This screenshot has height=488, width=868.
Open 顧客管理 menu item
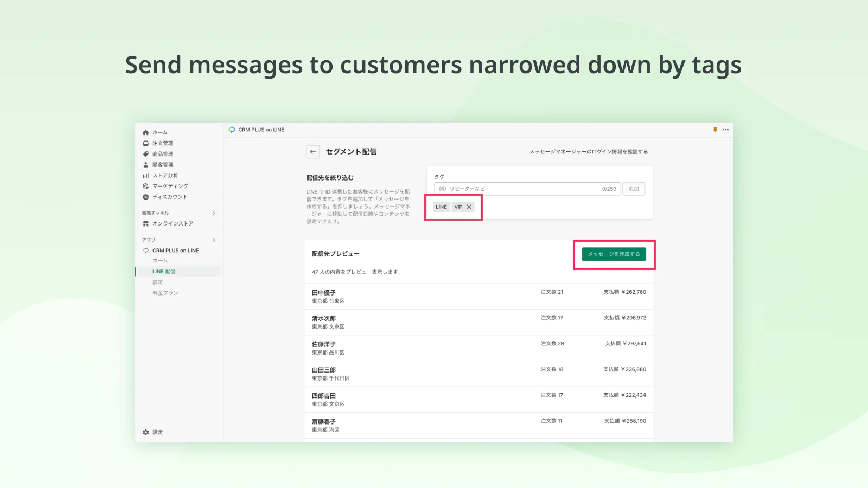coord(163,165)
